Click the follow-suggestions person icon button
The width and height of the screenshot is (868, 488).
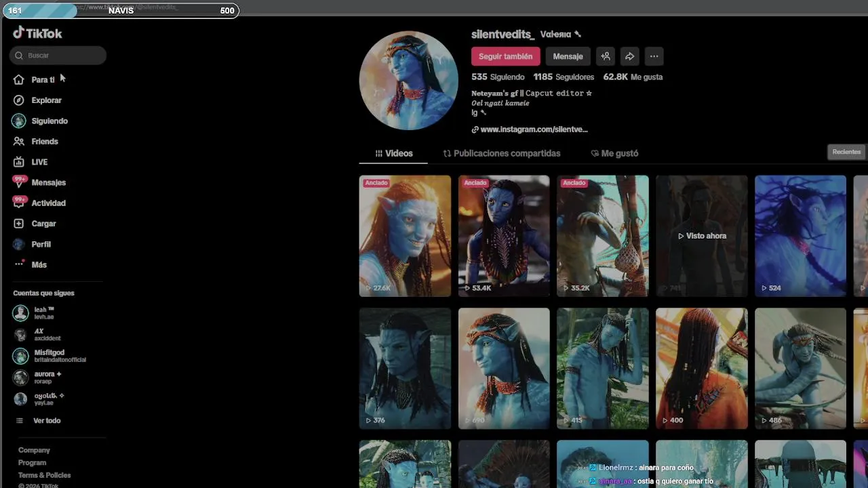point(606,56)
